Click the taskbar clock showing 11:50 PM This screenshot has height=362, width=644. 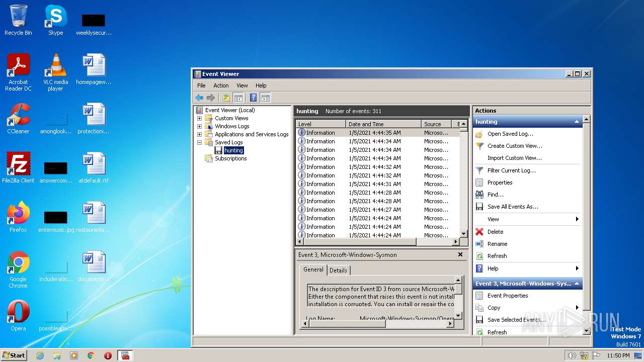(618, 355)
